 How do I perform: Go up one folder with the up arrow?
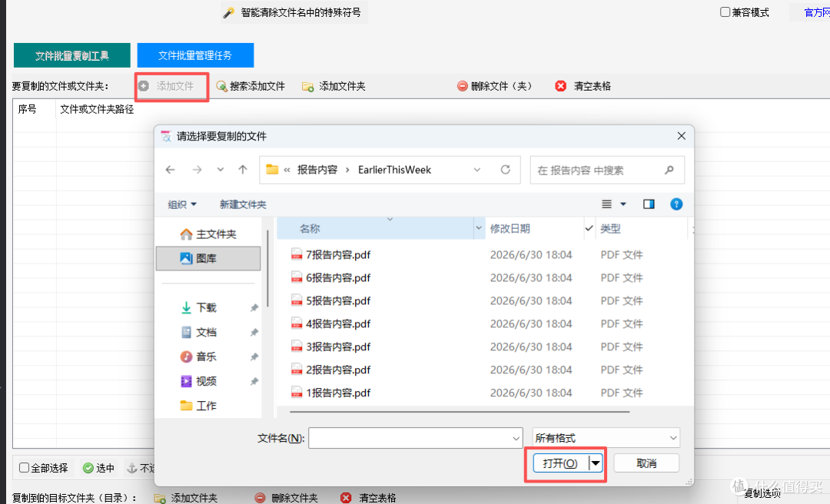(242, 170)
